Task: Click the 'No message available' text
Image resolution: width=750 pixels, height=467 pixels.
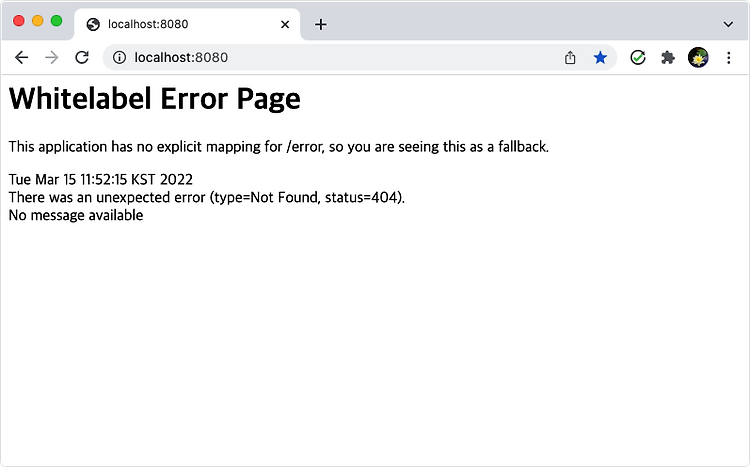Action: tap(76, 215)
